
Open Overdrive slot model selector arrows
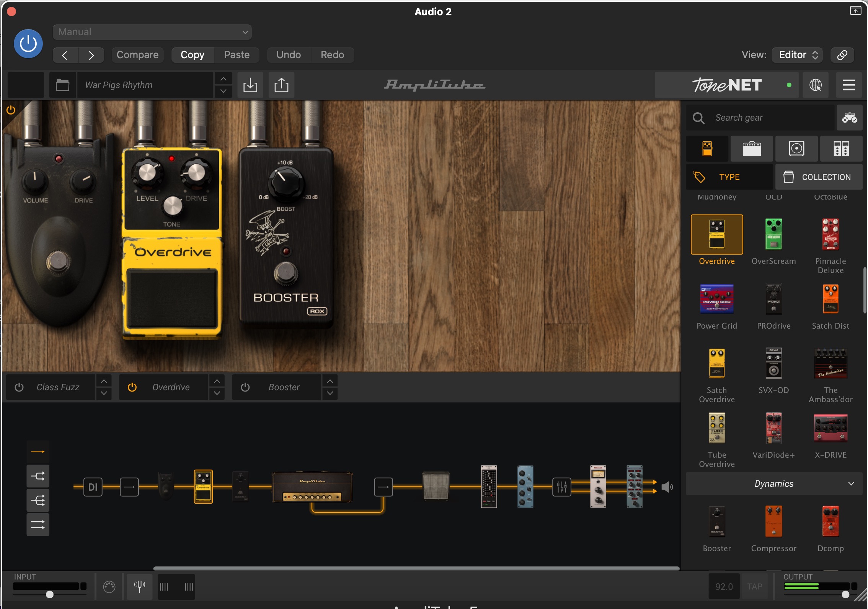pos(217,387)
